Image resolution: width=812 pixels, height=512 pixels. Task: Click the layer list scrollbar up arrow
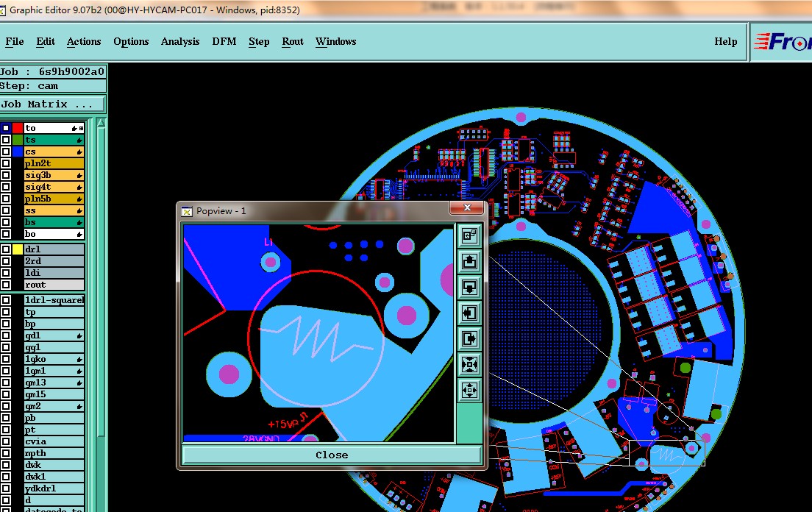click(x=101, y=123)
